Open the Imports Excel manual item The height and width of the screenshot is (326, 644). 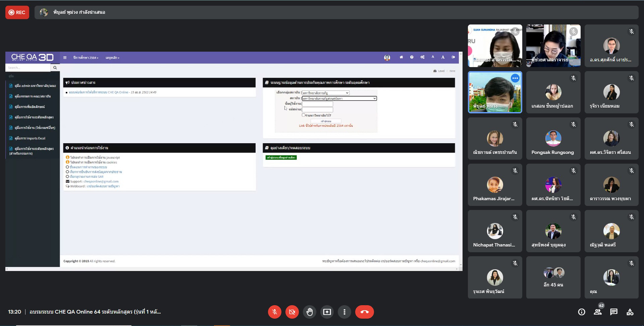(30, 138)
